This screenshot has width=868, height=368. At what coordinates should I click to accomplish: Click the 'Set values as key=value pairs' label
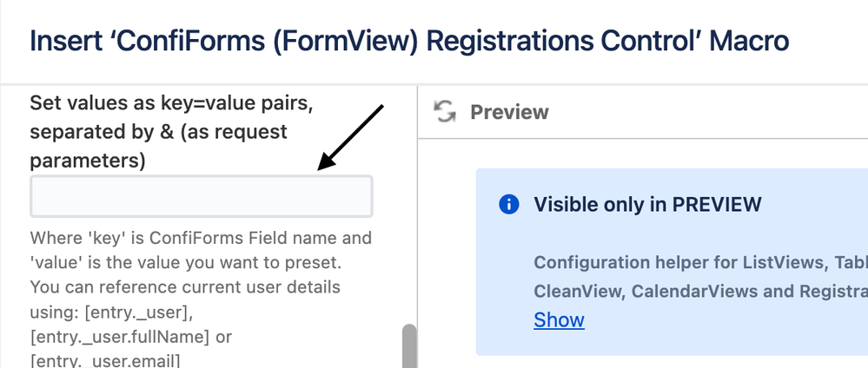(x=171, y=103)
